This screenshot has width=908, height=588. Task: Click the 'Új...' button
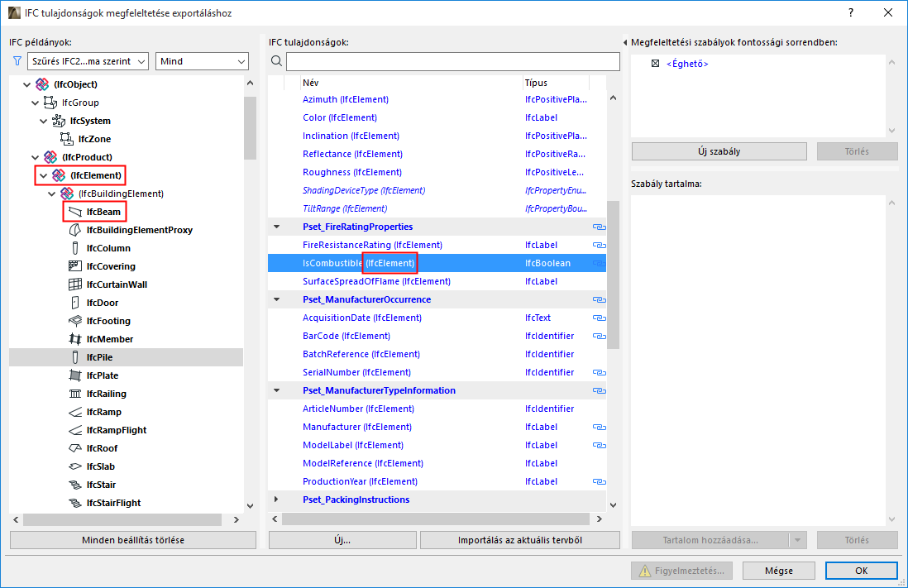tap(342, 540)
